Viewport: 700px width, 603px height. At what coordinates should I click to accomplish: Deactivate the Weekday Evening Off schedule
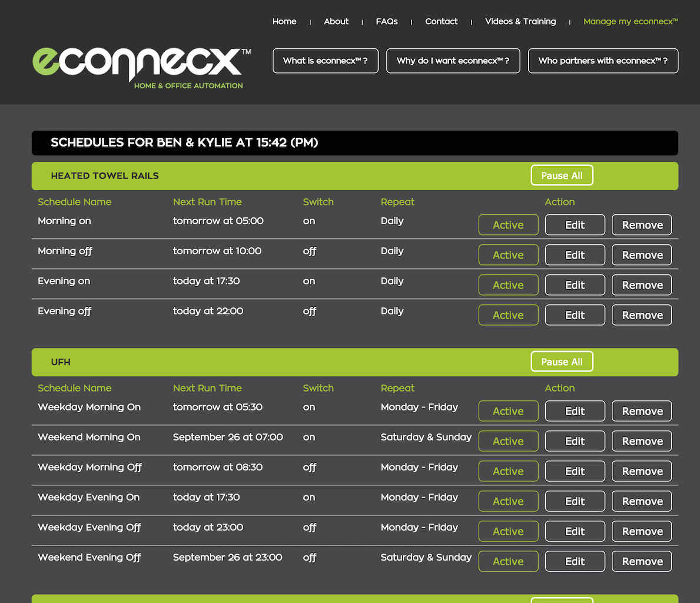coord(508,531)
